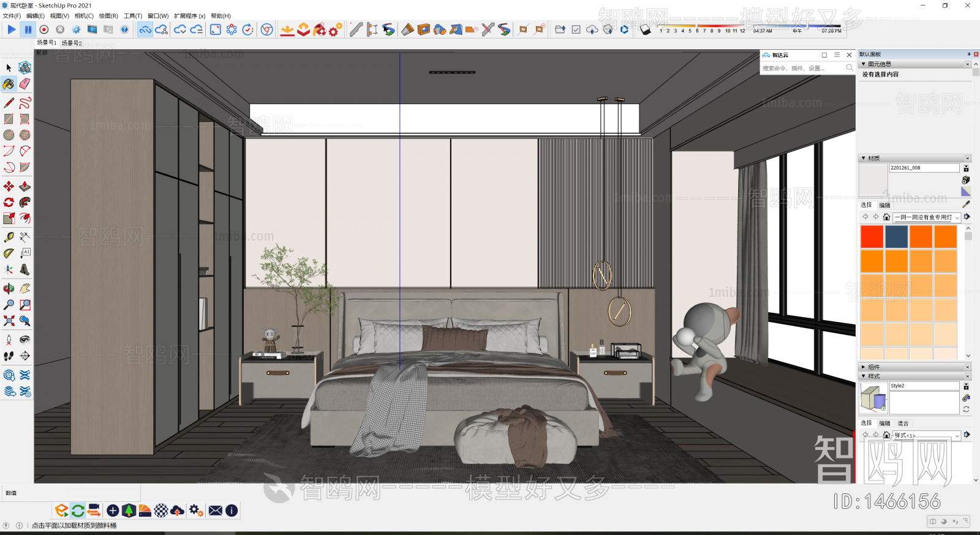Image resolution: width=980 pixels, height=535 pixels.
Task: Click the blue help question mark icon
Action: 124,29
